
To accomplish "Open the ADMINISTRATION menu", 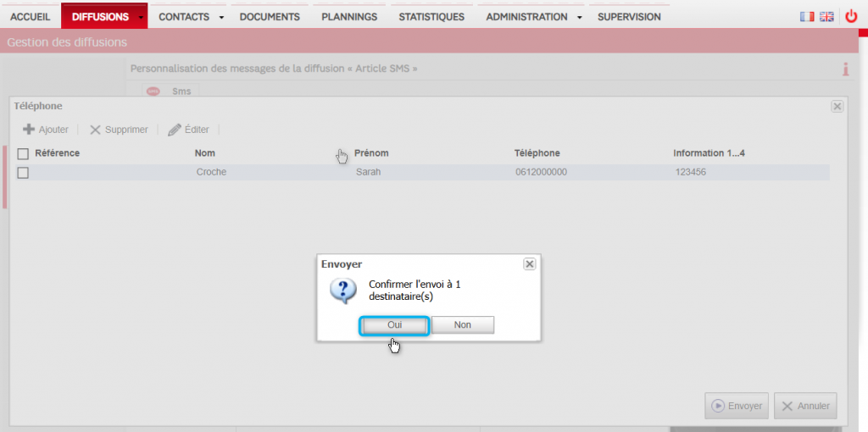I will coord(526,17).
